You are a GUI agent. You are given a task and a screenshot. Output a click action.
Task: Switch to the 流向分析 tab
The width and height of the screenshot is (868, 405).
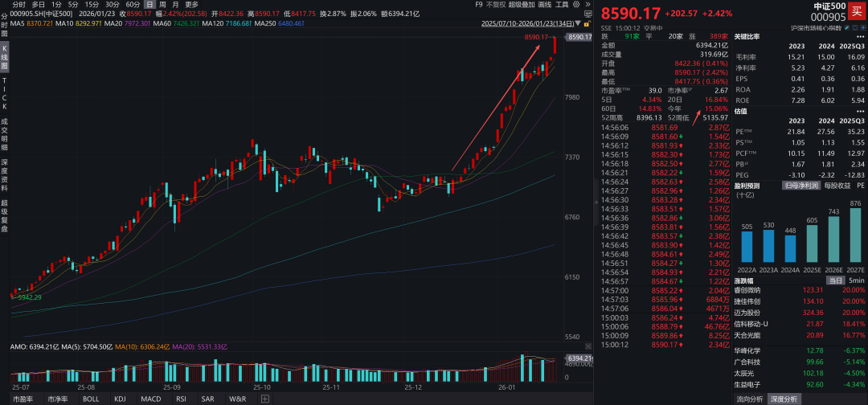749,399
